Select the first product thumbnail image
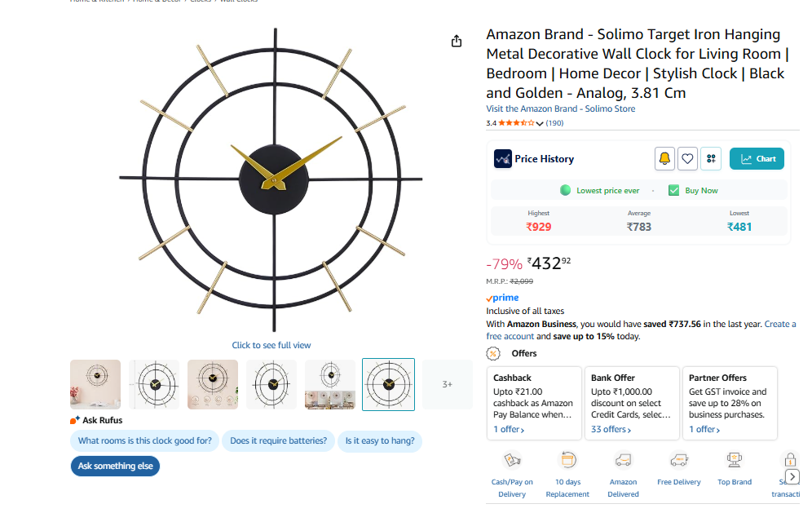Viewport: 812px width, 513px height. [x=95, y=384]
